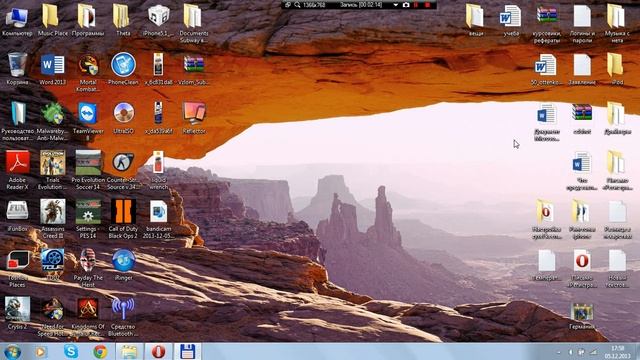Click the network signal tray icon
Screen dimensions: 640x360
(x=593, y=352)
